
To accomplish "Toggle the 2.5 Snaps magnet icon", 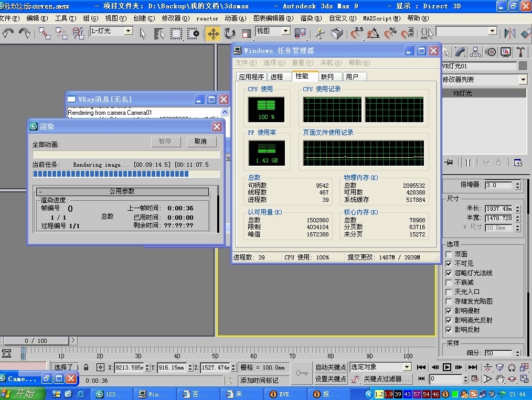I will click(356, 33).
